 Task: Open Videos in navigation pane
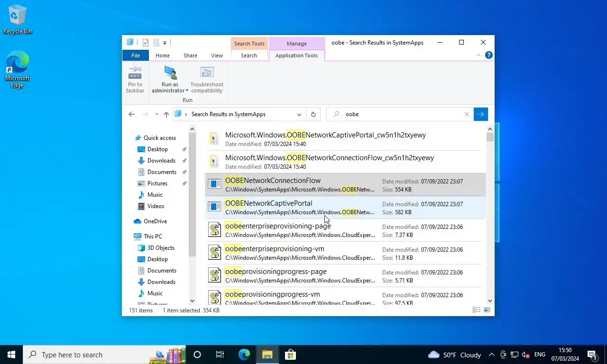[x=156, y=206]
